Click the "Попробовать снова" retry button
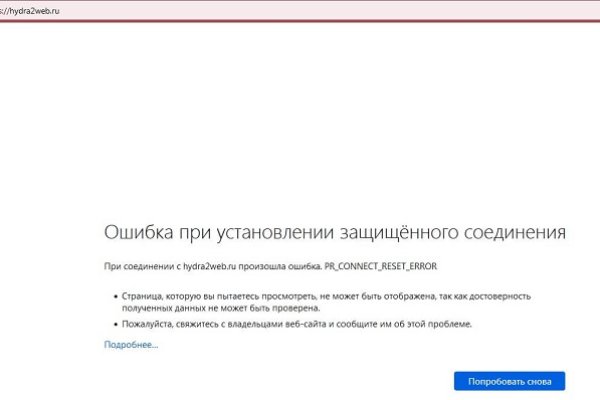The image size is (600, 400). pyautogui.click(x=509, y=381)
